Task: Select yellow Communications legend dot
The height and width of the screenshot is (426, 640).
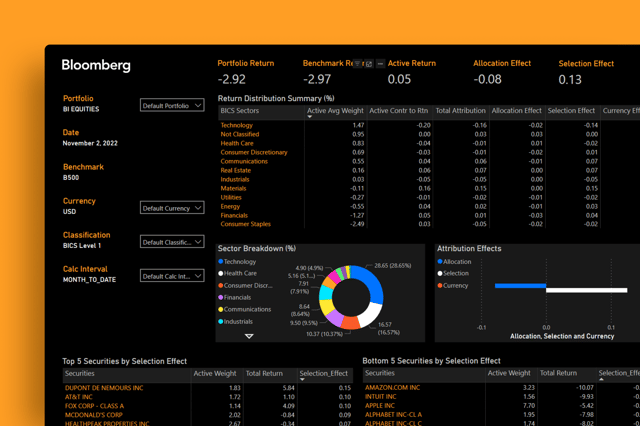Action: point(221,309)
